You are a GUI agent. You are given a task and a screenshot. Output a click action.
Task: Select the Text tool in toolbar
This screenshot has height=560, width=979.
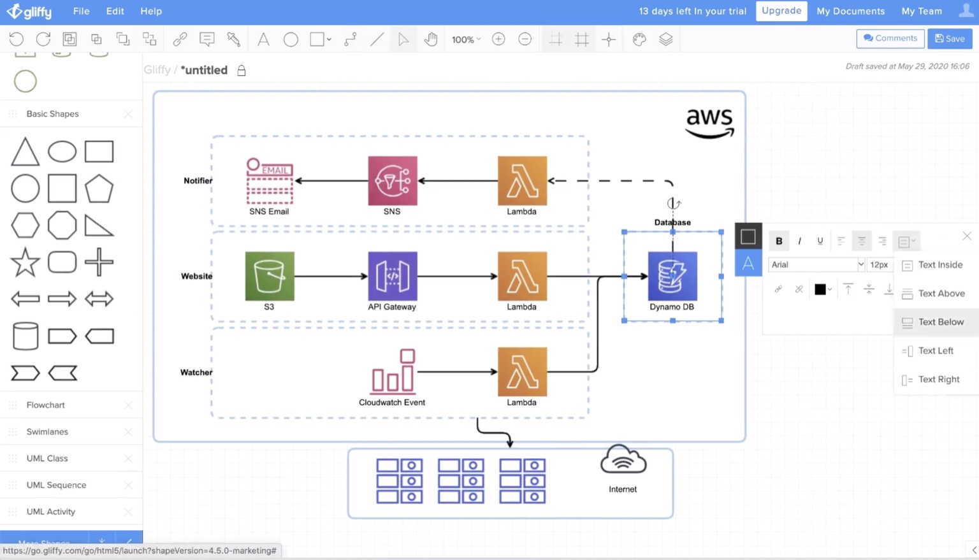[263, 39]
